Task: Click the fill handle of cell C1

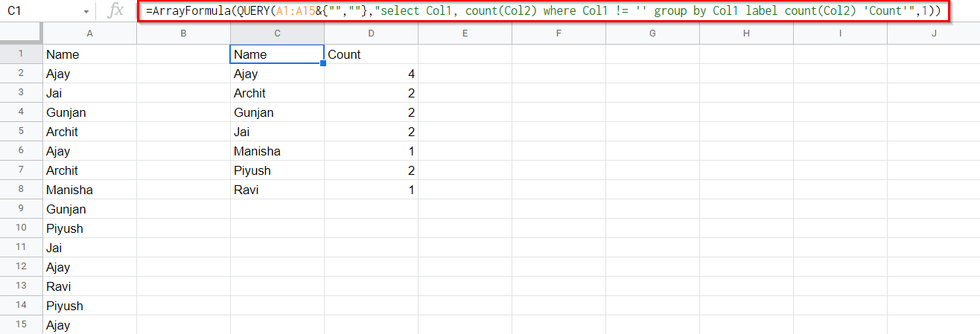Action: click(x=324, y=64)
